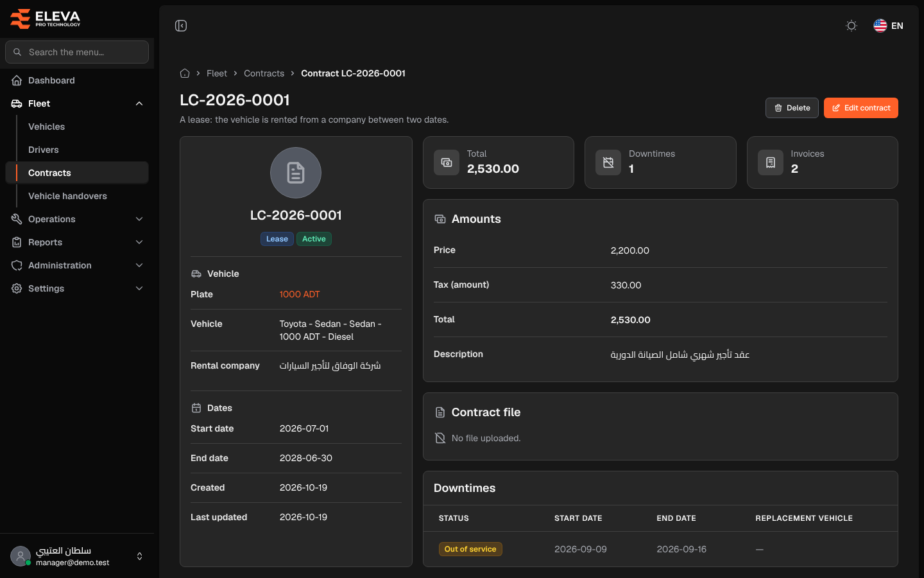Image resolution: width=924 pixels, height=578 pixels.
Task: Click the No file uploaded icon
Action: coord(440,438)
